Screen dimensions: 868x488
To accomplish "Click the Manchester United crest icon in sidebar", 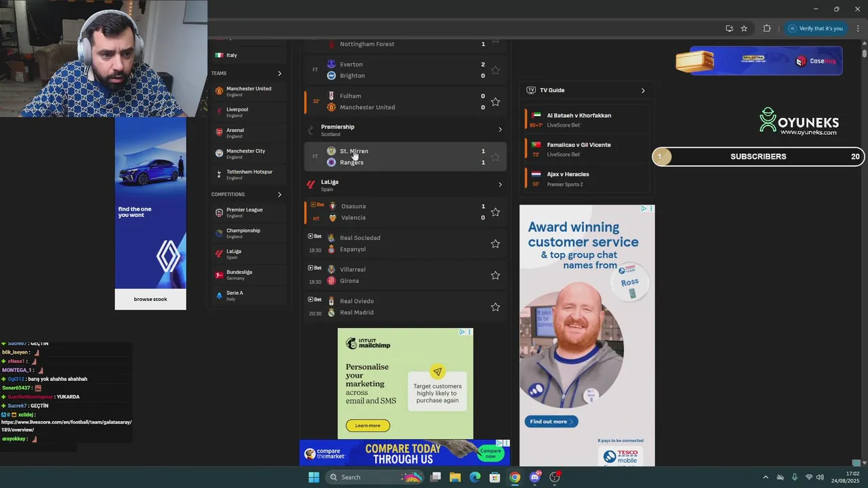I will click(219, 91).
